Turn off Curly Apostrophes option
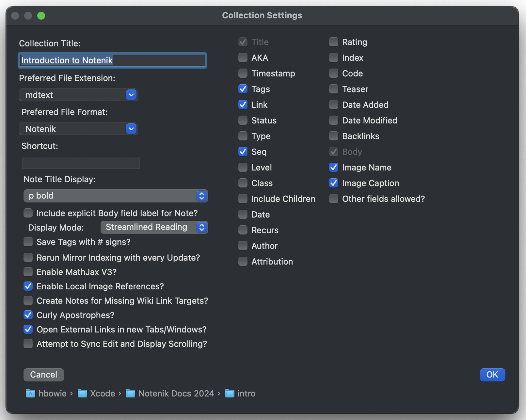 pos(28,315)
